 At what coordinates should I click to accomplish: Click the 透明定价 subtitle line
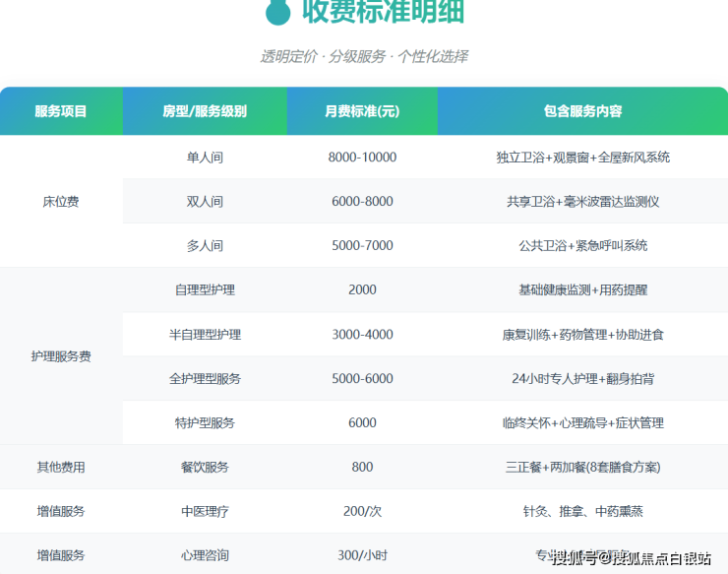[x=363, y=56]
